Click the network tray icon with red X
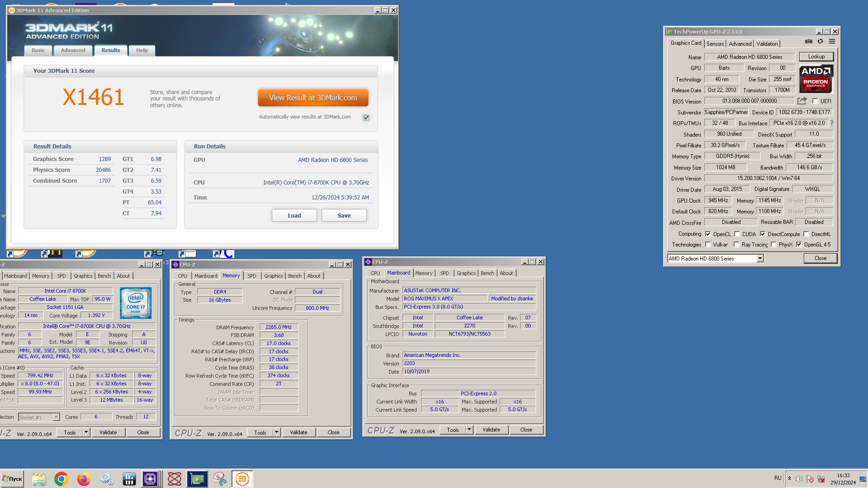This screenshot has height=488, width=868. pyautogui.click(x=821, y=479)
